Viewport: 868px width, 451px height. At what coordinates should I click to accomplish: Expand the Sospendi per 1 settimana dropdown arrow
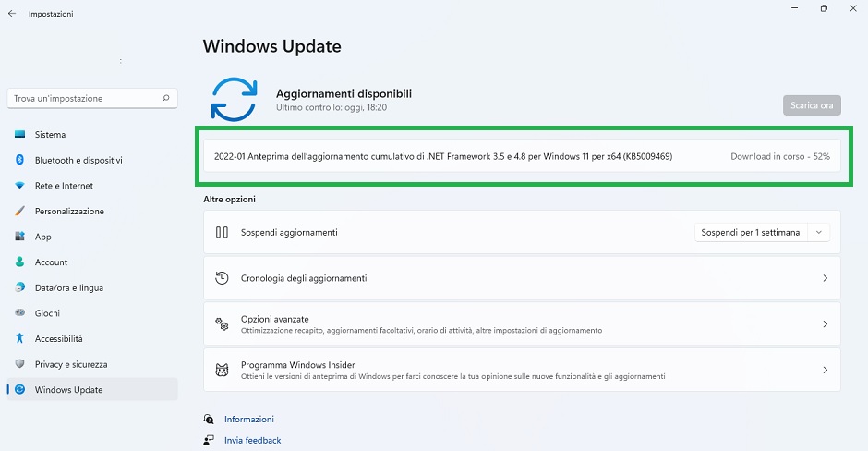[x=819, y=232]
